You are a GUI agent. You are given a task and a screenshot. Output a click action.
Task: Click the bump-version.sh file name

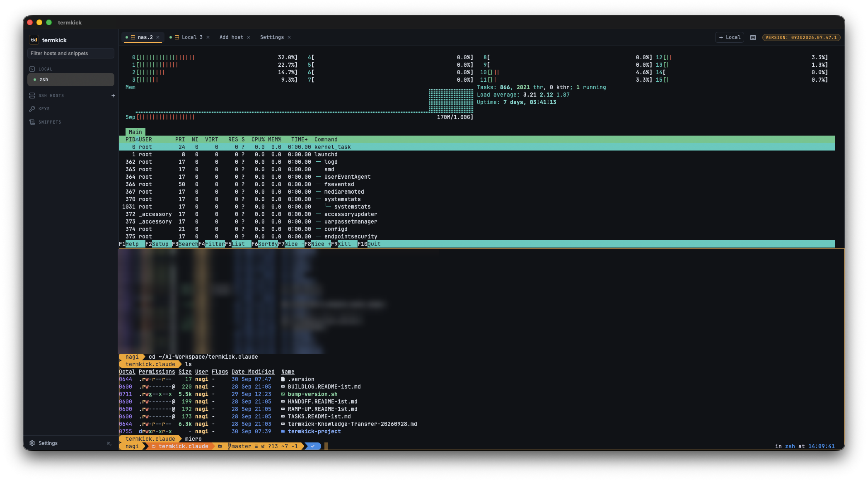313,394
